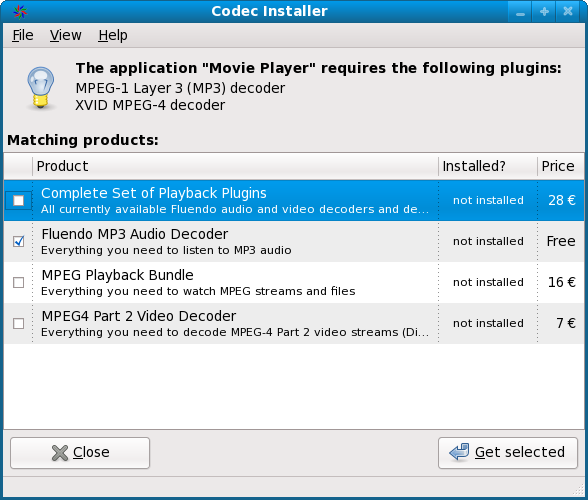Open the Help menu
This screenshot has width=588, height=500.
112,35
